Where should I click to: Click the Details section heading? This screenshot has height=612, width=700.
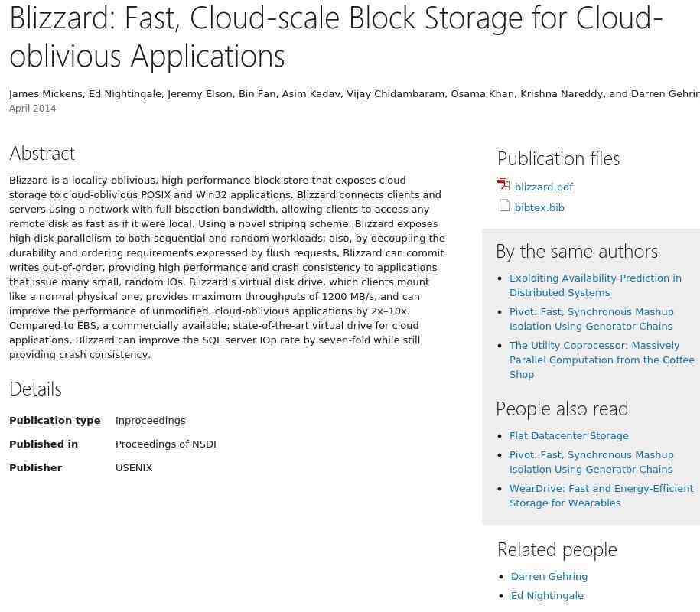click(35, 389)
